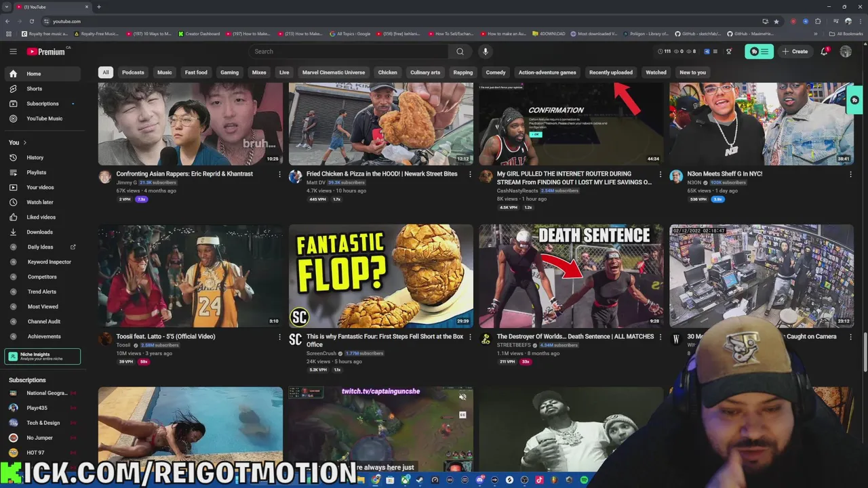This screenshot has height=488, width=868.
Task: Open the DEATH SENTENCE thumbnail
Action: (x=571, y=276)
